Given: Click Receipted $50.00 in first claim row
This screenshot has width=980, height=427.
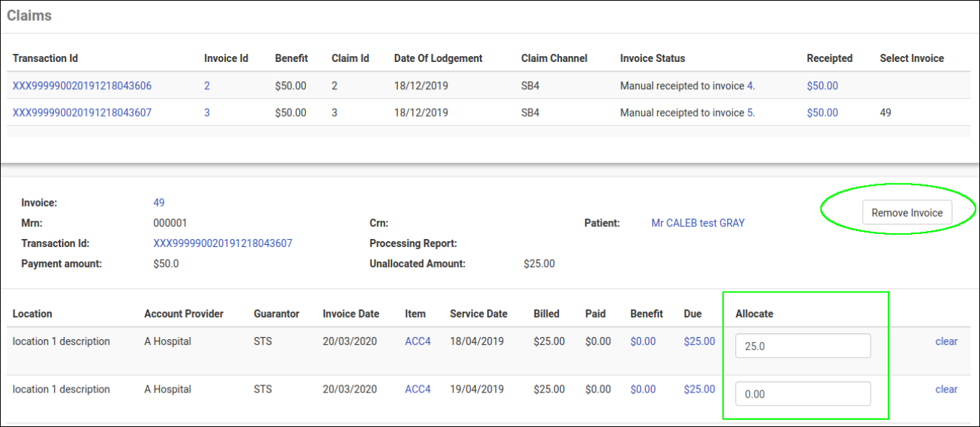Looking at the screenshot, I should pos(822,86).
